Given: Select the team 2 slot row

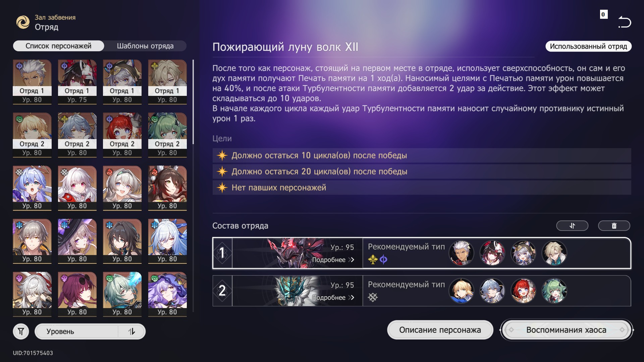Looking at the screenshot, I should (422, 291).
